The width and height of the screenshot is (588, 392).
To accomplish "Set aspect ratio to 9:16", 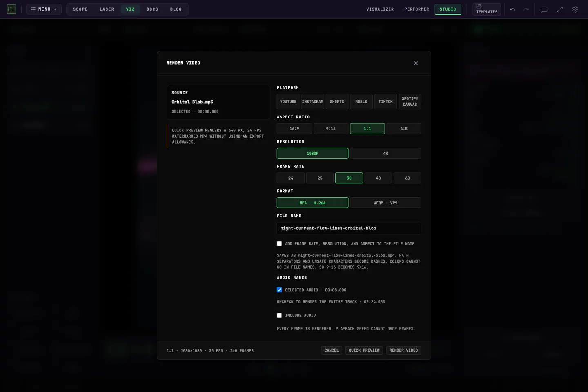I will (331, 129).
